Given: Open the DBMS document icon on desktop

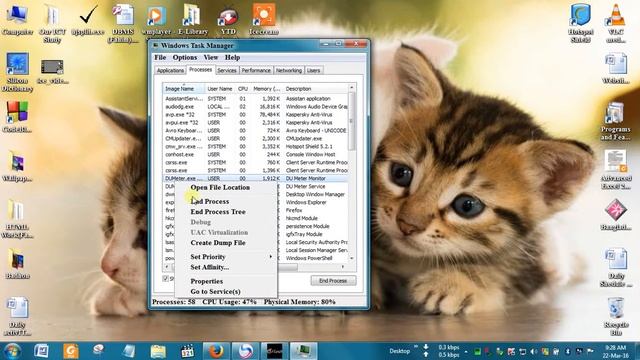Looking at the screenshot, I should (x=122, y=24).
